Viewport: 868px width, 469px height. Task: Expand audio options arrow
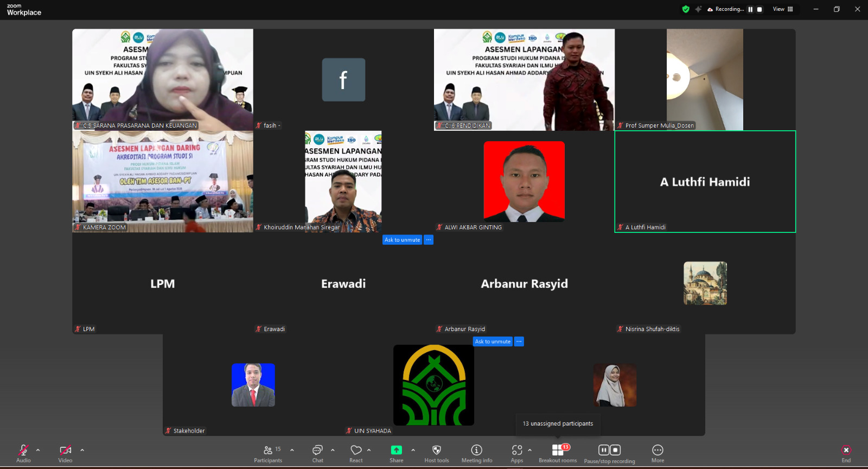38,450
